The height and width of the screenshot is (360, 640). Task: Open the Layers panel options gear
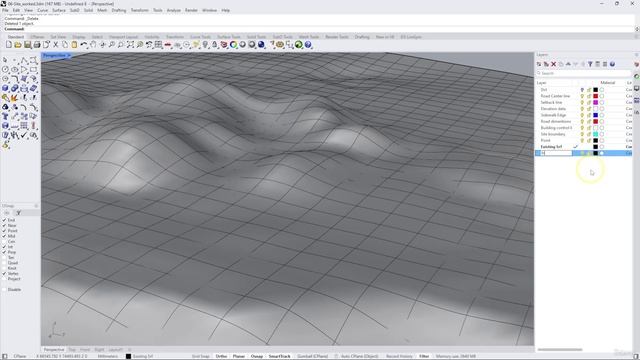[636, 54]
